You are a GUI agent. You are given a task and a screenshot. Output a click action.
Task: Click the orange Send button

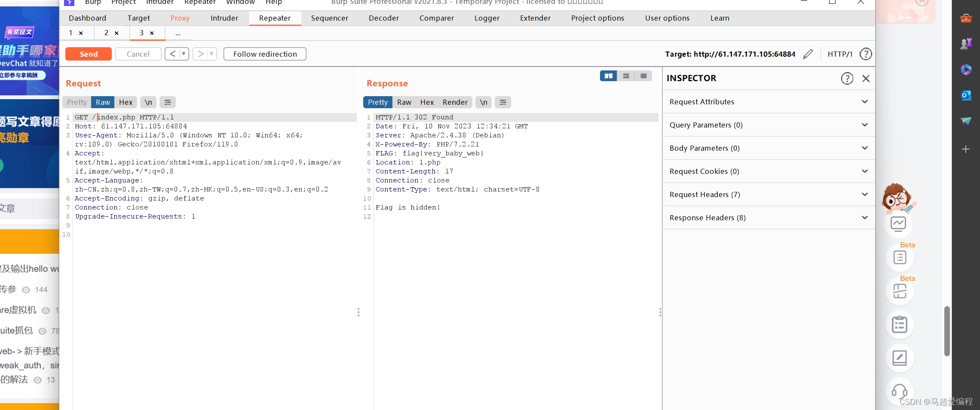[89, 54]
